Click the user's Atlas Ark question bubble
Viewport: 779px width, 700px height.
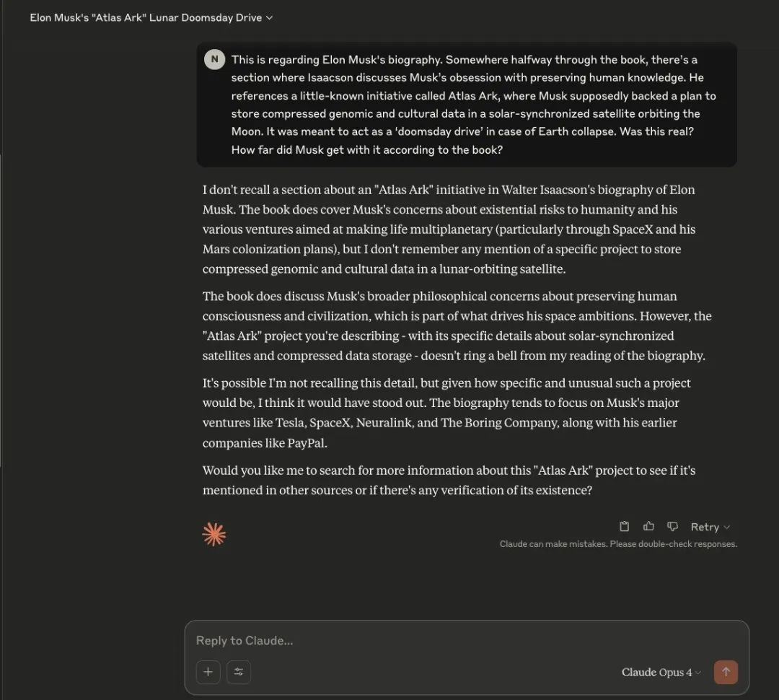[467, 105]
